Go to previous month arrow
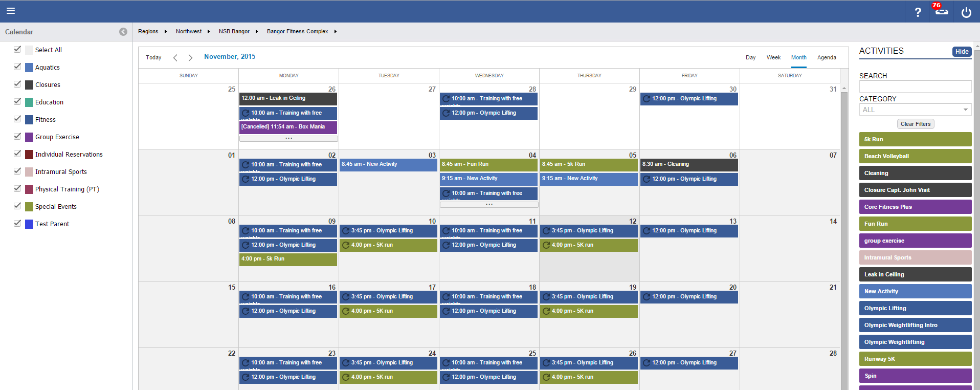The image size is (980, 390). pos(175,58)
